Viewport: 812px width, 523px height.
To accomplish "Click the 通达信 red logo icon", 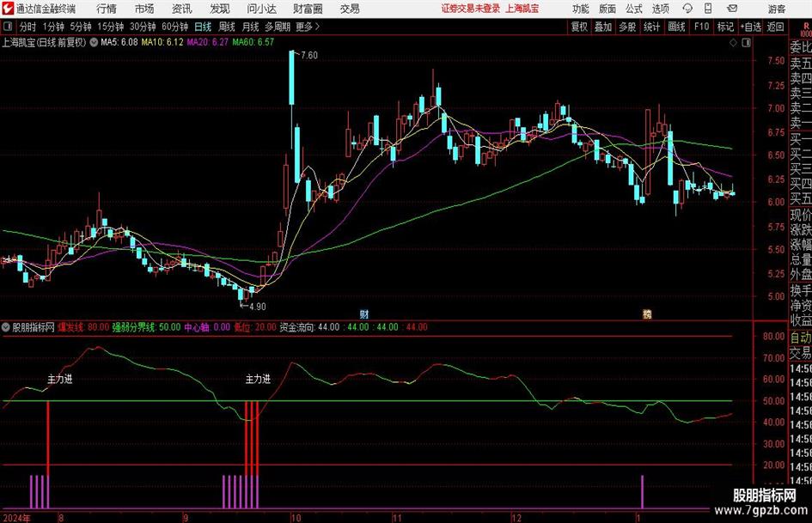I will pyautogui.click(x=7, y=9).
